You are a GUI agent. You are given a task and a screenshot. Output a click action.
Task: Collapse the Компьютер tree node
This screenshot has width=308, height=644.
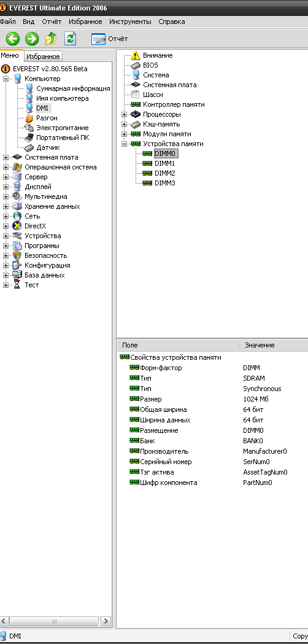coord(6,79)
